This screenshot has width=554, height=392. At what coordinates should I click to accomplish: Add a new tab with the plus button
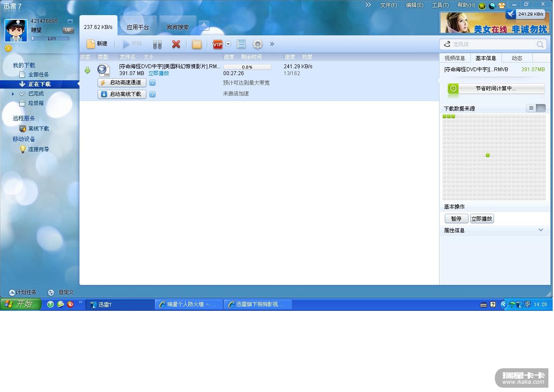tap(204, 25)
